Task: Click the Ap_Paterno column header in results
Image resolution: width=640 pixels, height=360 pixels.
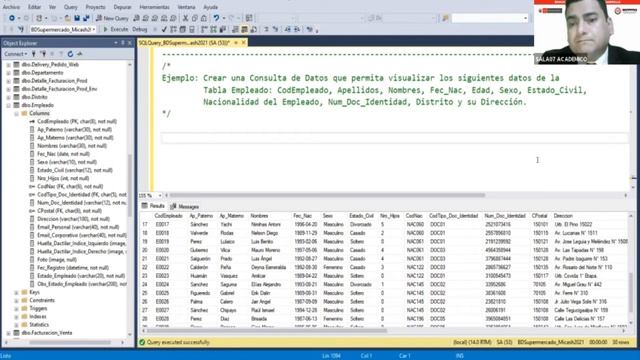Action: coord(201,216)
